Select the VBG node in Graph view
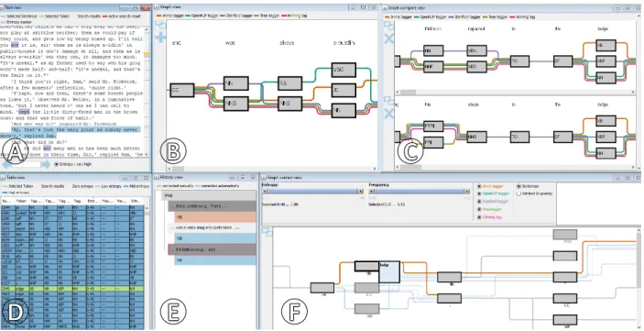This screenshot has width=644, height=331. coord(344,70)
